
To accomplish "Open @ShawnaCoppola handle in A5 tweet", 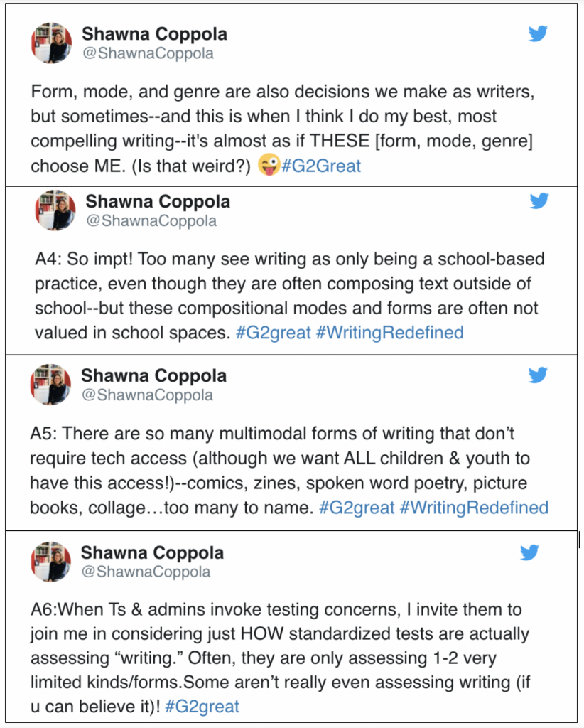I will 148,395.
